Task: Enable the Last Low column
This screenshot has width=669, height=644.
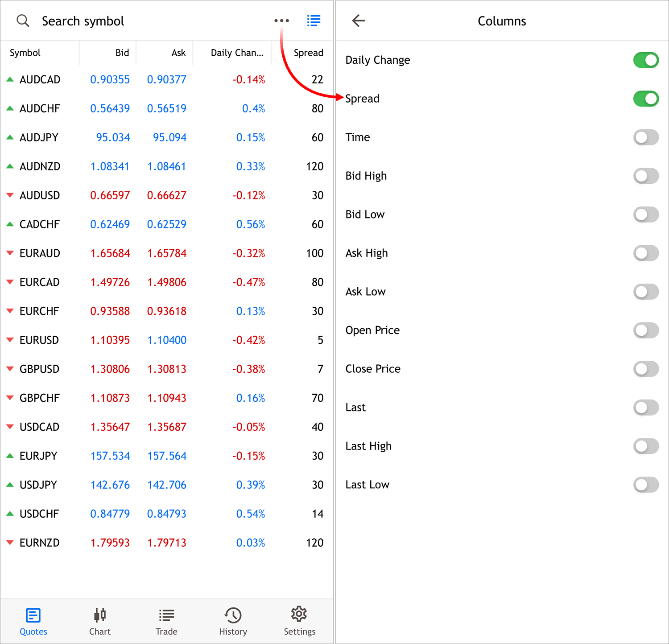Action: coord(646,485)
